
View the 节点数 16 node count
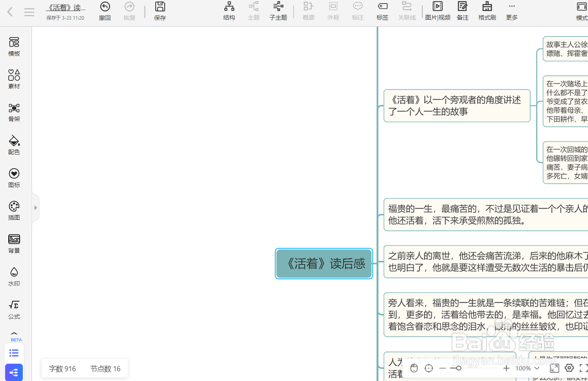coord(105,369)
